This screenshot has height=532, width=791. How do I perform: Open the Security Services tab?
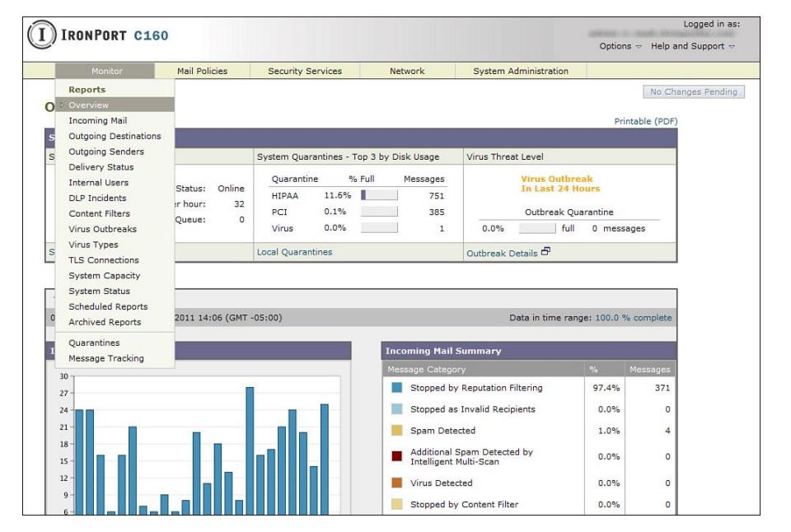click(x=304, y=72)
